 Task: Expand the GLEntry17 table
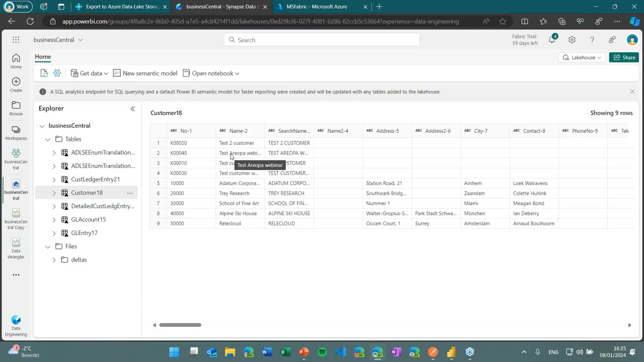tap(54, 233)
